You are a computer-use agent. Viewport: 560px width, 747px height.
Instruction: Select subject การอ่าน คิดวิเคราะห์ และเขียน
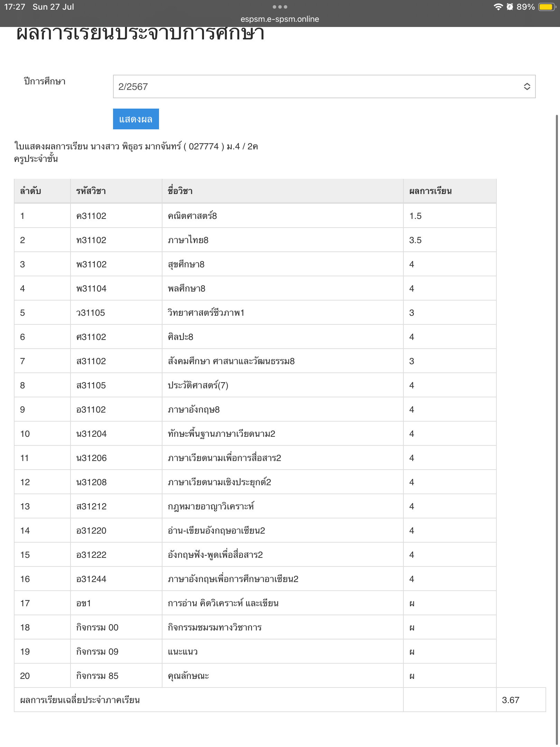[223, 603]
